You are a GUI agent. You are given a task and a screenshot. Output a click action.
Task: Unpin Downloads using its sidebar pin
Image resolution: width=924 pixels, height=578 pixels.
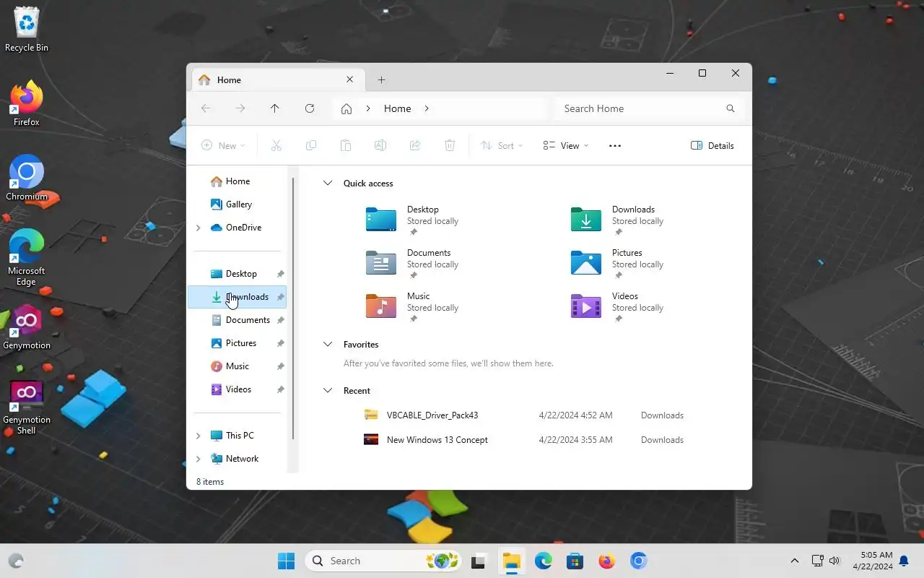pos(280,297)
